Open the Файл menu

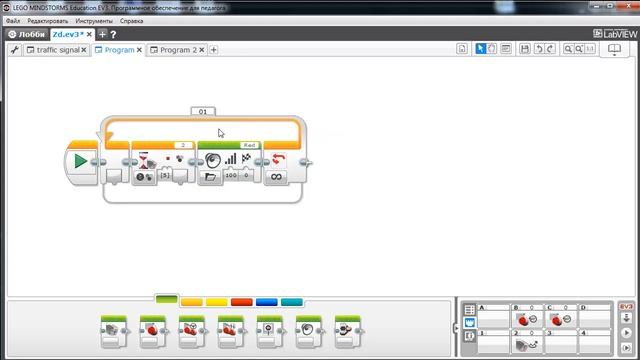pos(13,21)
